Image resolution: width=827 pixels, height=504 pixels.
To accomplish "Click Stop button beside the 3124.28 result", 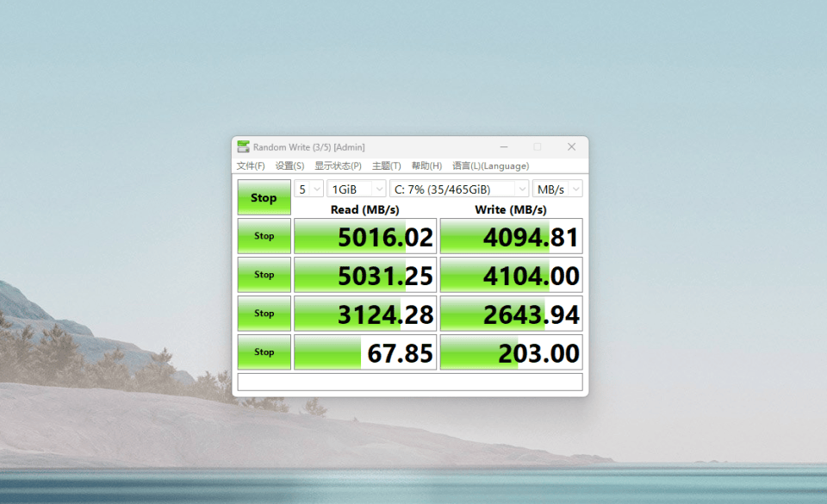I will 264,314.
